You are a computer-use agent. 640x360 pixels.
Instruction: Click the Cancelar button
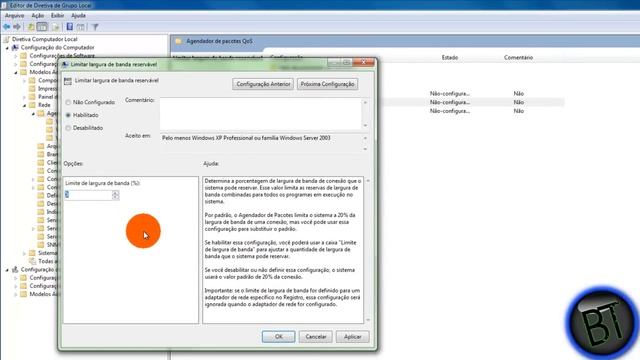pyautogui.click(x=316, y=337)
